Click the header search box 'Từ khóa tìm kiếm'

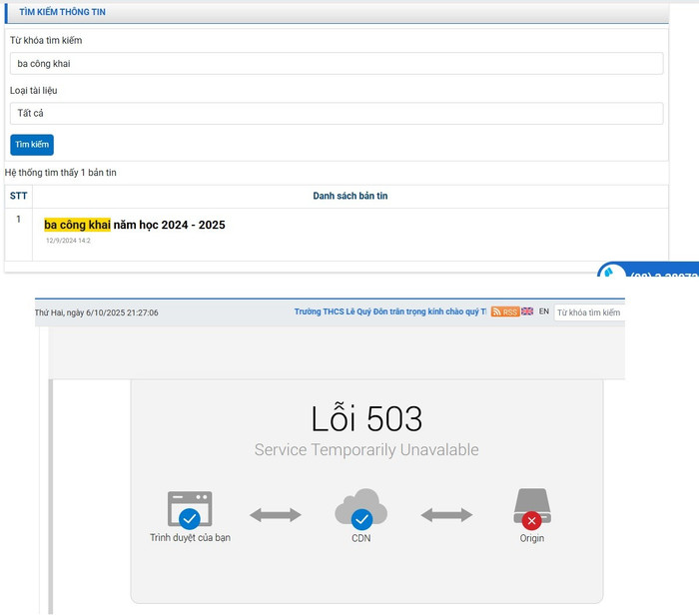(x=589, y=312)
